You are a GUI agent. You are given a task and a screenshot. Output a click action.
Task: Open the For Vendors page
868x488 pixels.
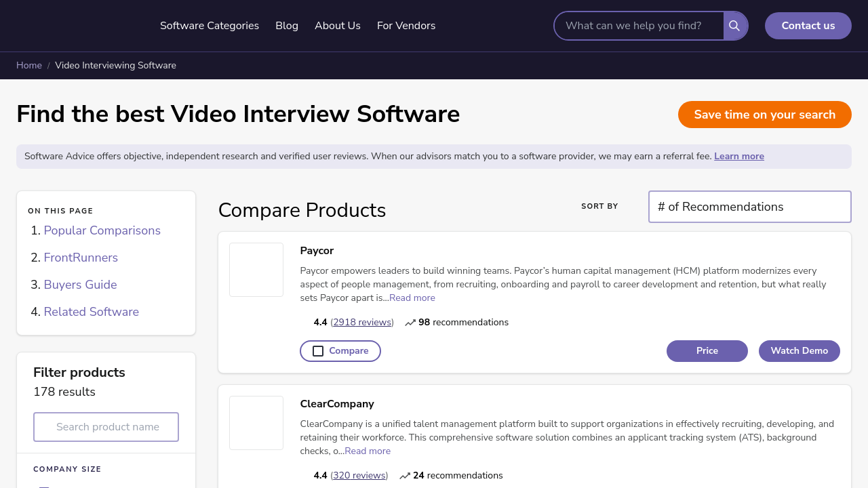[x=406, y=26]
